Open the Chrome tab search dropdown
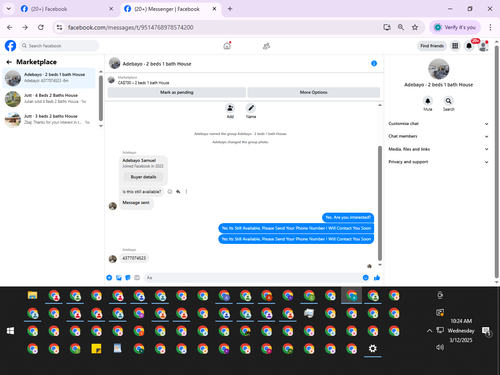500x375 pixels. coord(9,9)
